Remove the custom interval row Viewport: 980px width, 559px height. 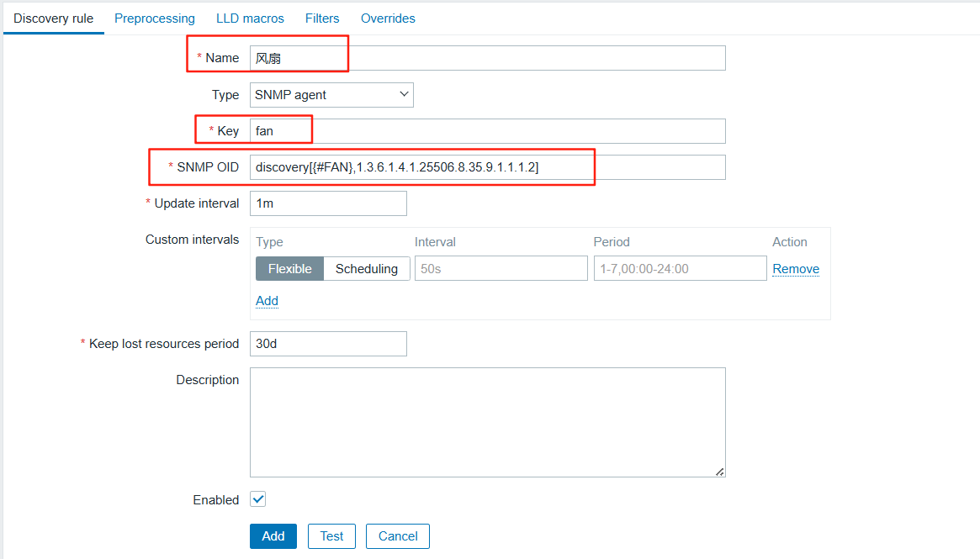coord(795,269)
